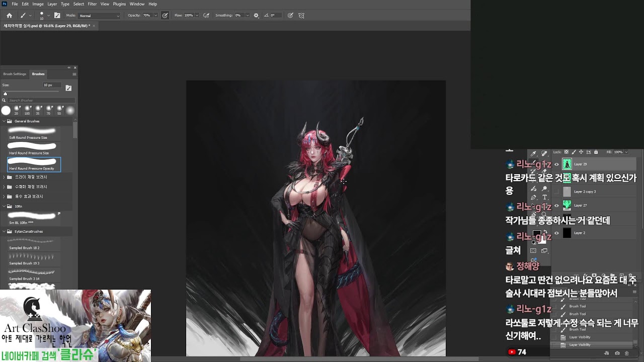This screenshot has width=644, height=362.
Task: Open the Layer menu
Action: [52, 4]
